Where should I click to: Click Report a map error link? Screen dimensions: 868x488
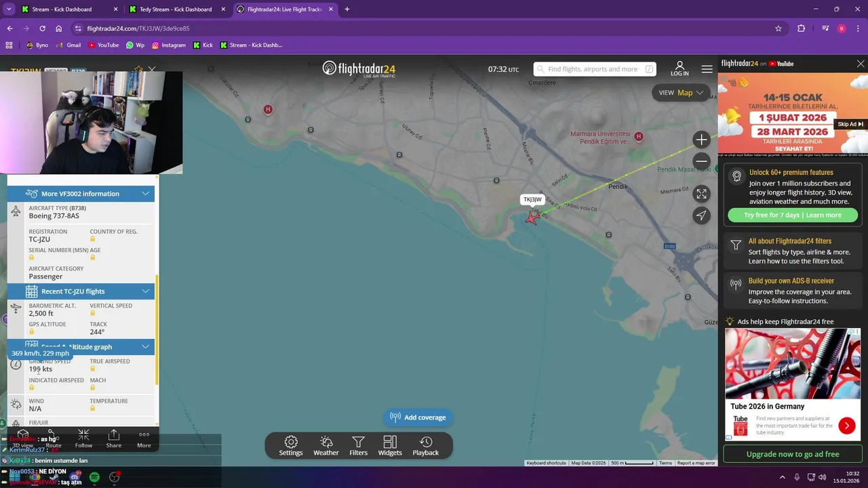click(x=696, y=463)
